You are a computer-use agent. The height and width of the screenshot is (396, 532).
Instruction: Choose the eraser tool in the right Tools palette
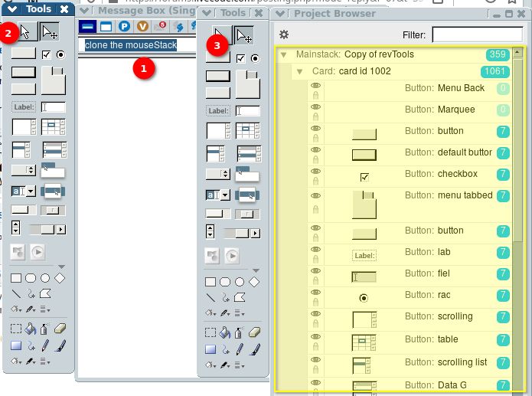coord(256,332)
